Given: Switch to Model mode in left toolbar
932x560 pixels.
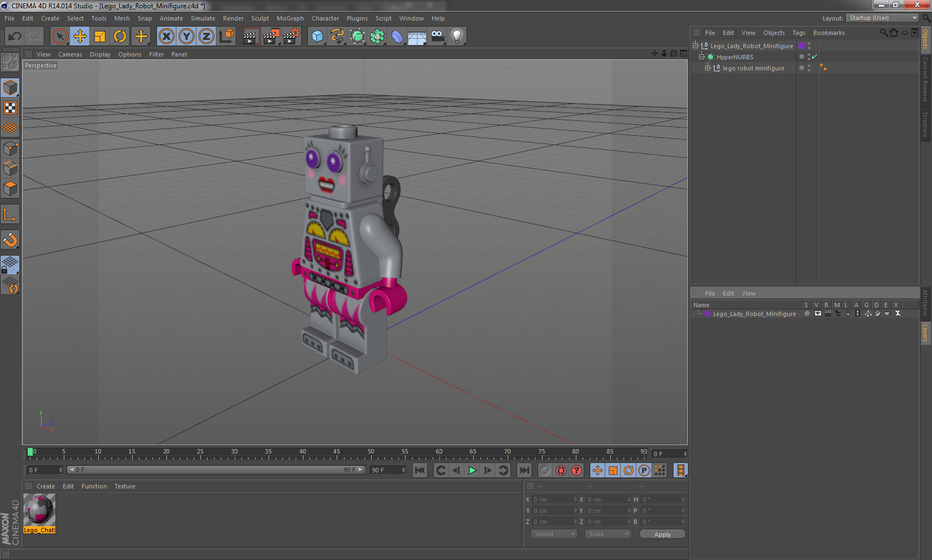Looking at the screenshot, I should 11,88.
